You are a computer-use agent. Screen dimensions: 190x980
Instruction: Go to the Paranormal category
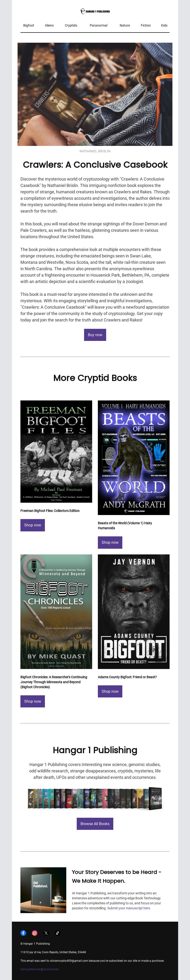99,25
